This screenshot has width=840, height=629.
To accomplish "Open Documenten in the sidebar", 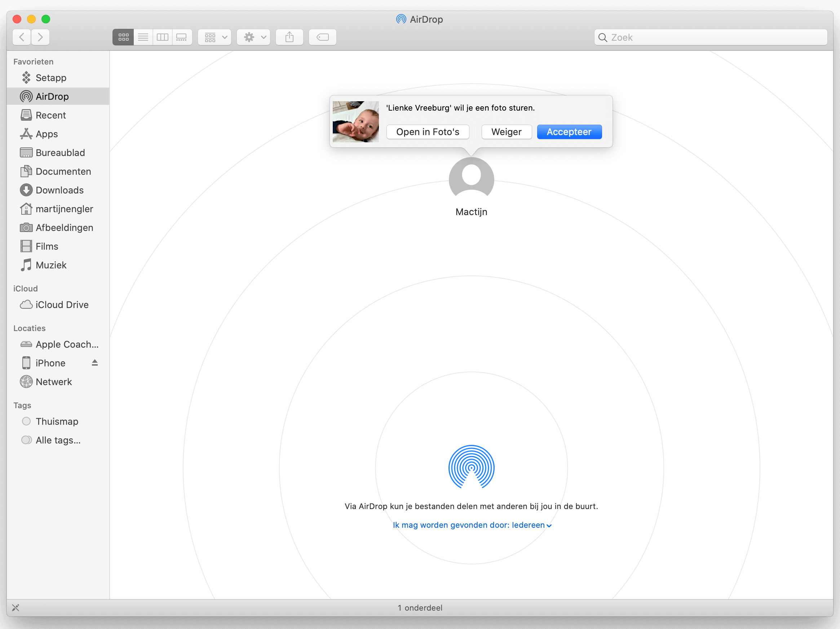I will tap(58, 171).
